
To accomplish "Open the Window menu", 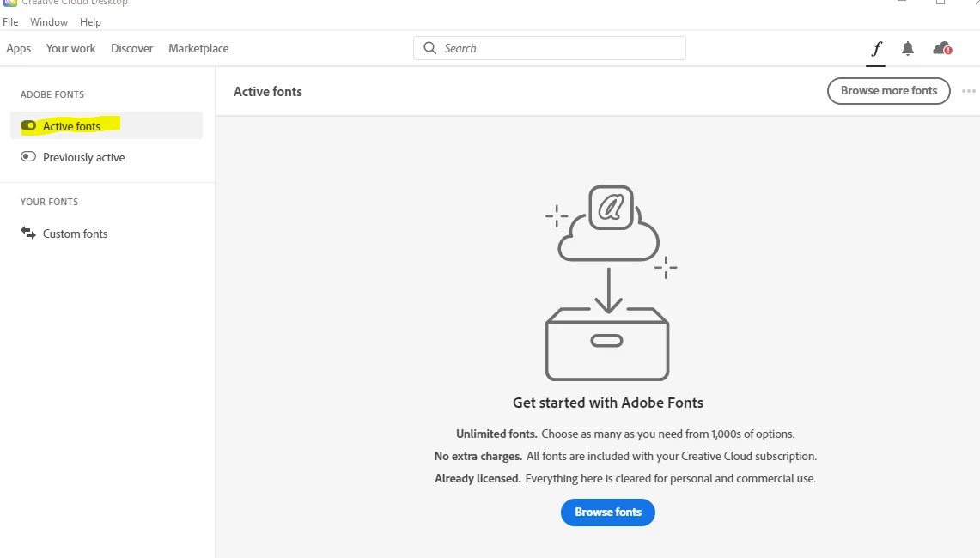I will [x=49, y=21].
